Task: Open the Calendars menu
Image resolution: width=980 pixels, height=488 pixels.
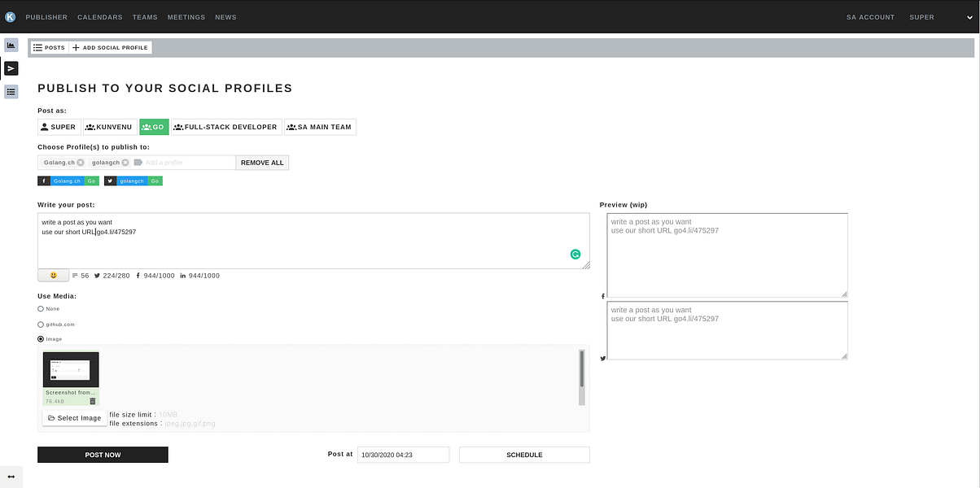Action: click(x=100, y=17)
